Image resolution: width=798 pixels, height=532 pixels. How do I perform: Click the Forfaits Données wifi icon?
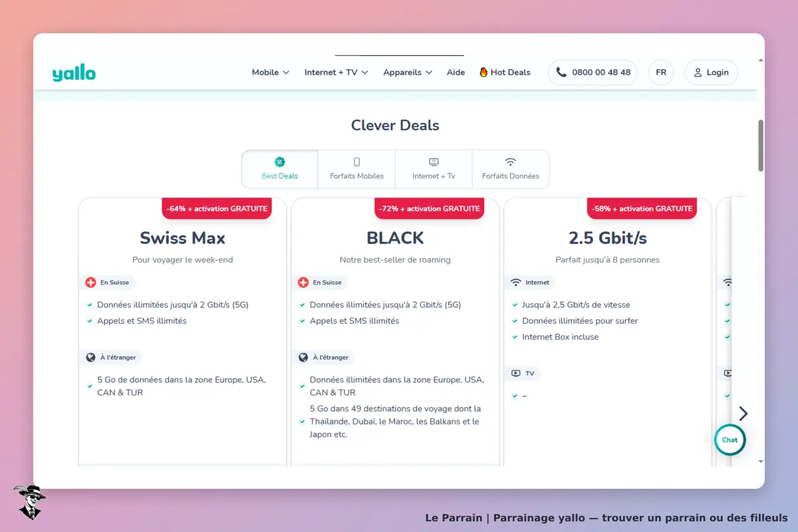[x=510, y=162]
